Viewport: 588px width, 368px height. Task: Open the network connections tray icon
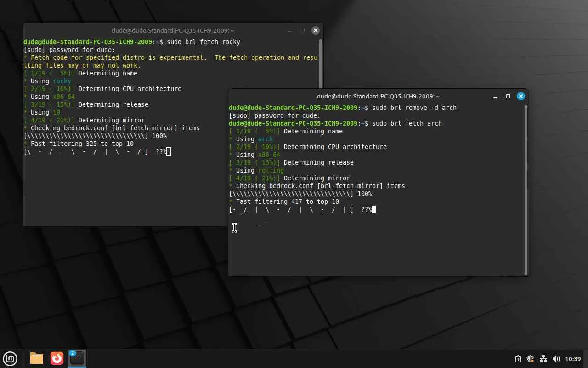click(543, 359)
